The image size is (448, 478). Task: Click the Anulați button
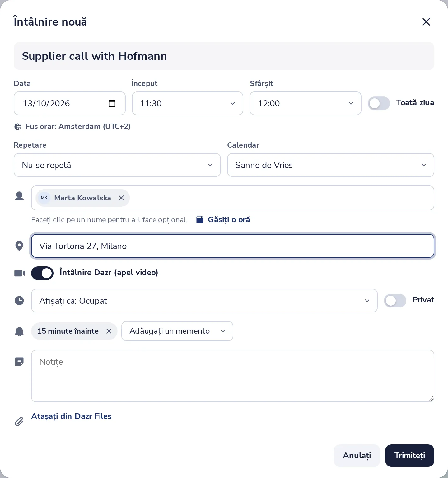pos(357,456)
